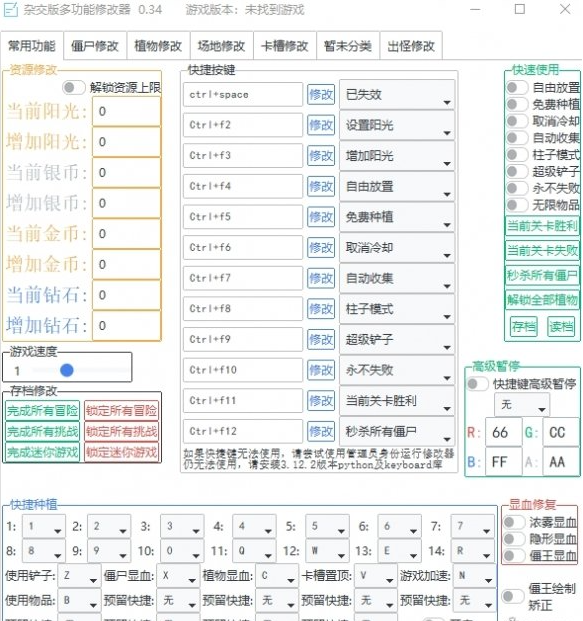Click the 完成所有冒险 button
The width and height of the screenshot is (583, 621).
coord(42,411)
